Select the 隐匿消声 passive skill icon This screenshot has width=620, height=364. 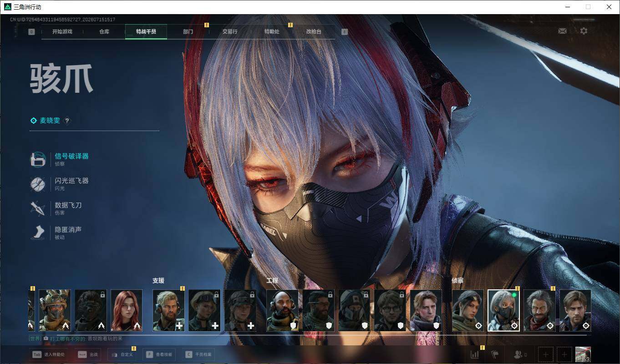click(x=38, y=233)
